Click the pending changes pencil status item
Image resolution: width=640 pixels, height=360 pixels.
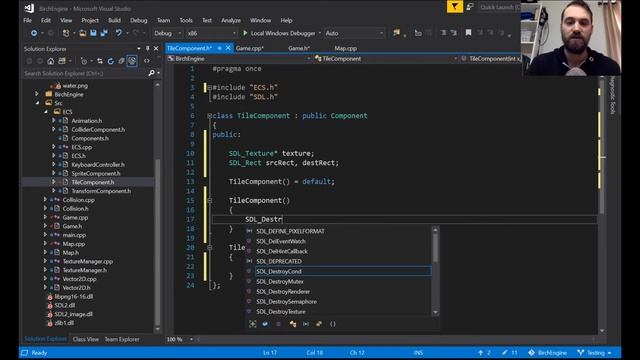pos(509,353)
